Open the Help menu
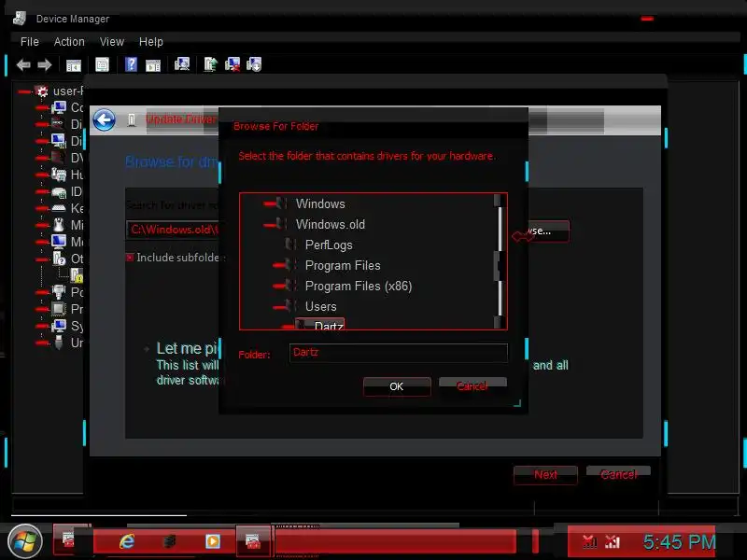The width and height of the screenshot is (747, 560). click(x=151, y=42)
